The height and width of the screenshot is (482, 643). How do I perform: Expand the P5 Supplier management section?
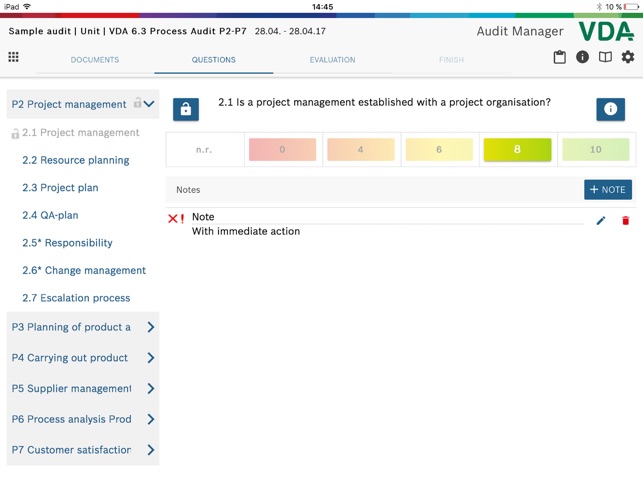point(150,389)
